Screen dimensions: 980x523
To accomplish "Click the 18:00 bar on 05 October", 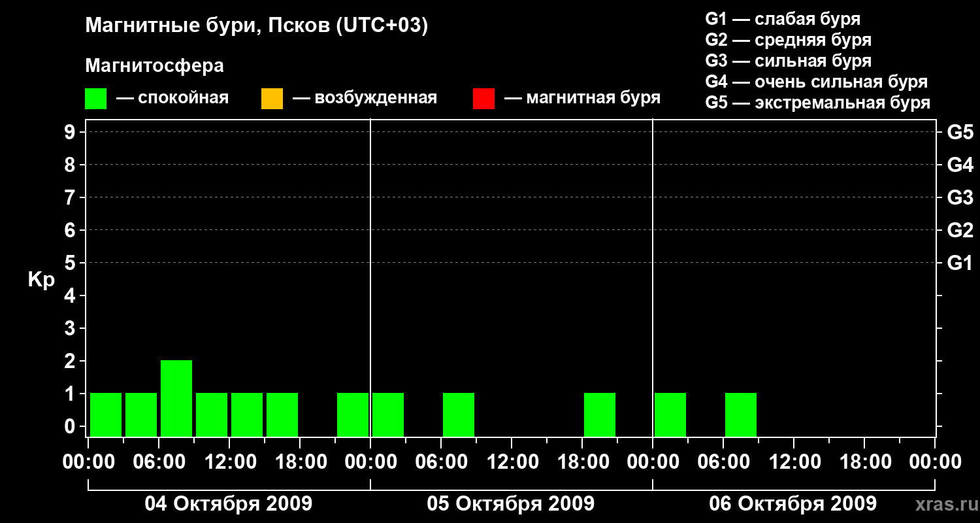I will click(x=600, y=414).
